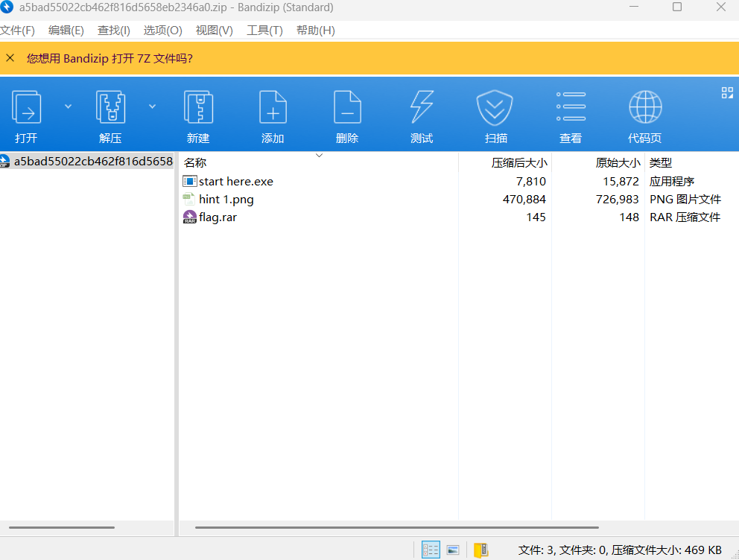The width and height of the screenshot is (739, 560).
Task: Dismiss the yellow 7Z notification bar
Action: pos(10,58)
